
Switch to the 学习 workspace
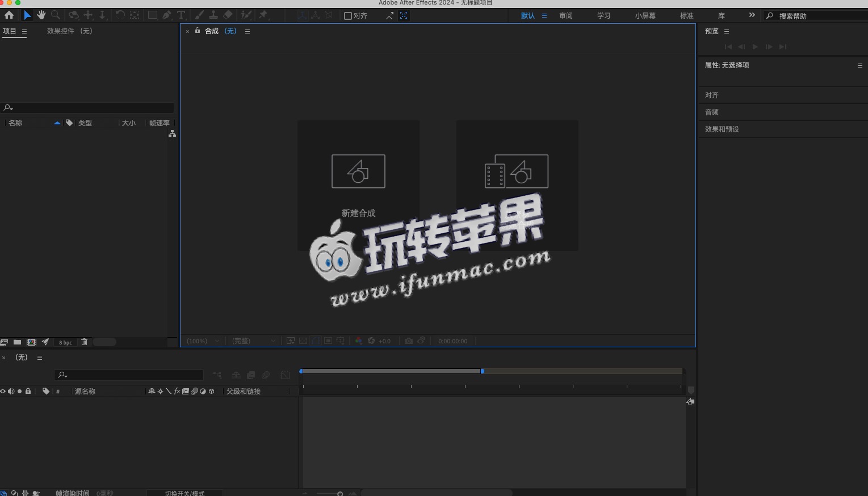(x=604, y=16)
